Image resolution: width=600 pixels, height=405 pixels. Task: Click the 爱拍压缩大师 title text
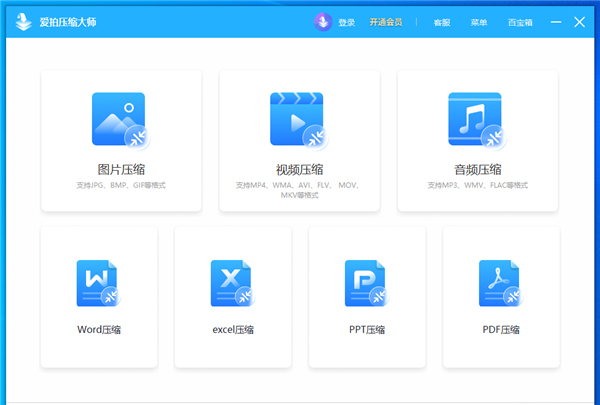tap(68, 22)
